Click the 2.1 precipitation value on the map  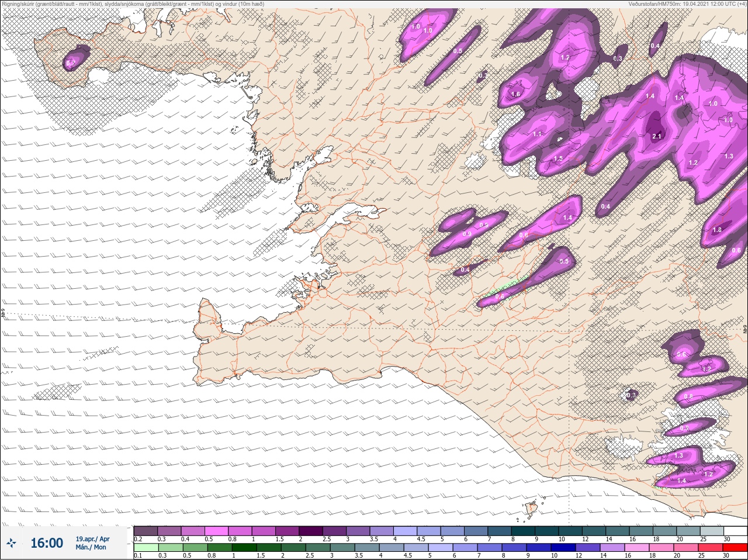pyautogui.click(x=656, y=136)
